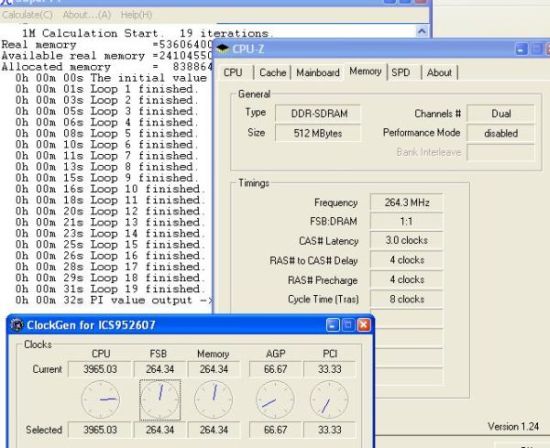Viewport: 550px width, 448px height.
Task: Click the Selected FSB value 264.34
Action: click(160, 430)
